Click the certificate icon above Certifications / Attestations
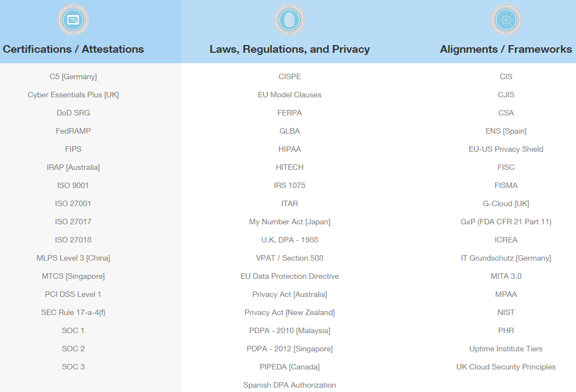The image size is (576, 392). click(73, 20)
